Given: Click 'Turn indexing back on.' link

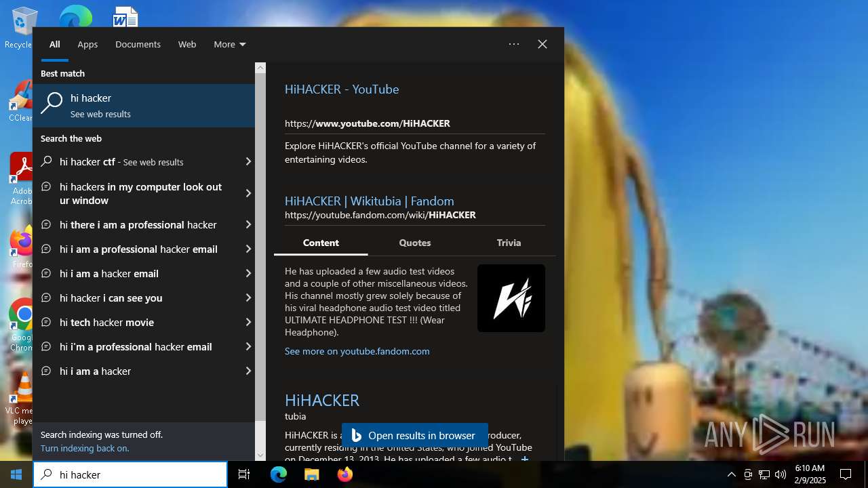Looking at the screenshot, I should [x=85, y=448].
